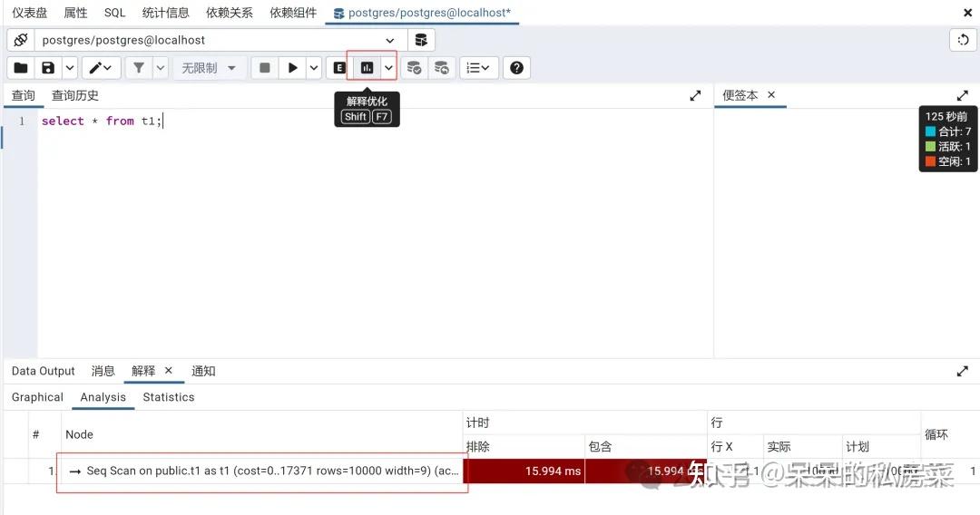Select the Scratch Pad (便签本) tab

740,95
